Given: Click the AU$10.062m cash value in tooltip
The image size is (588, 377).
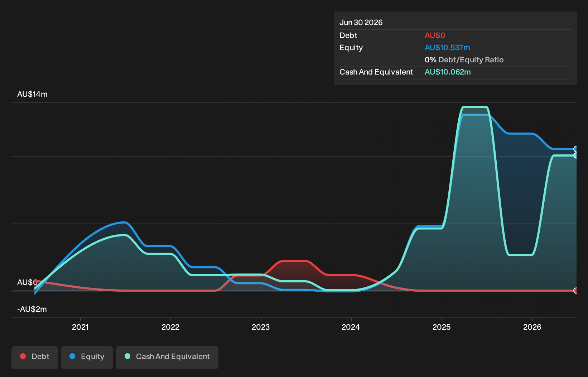Looking at the screenshot, I should tap(448, 72).
